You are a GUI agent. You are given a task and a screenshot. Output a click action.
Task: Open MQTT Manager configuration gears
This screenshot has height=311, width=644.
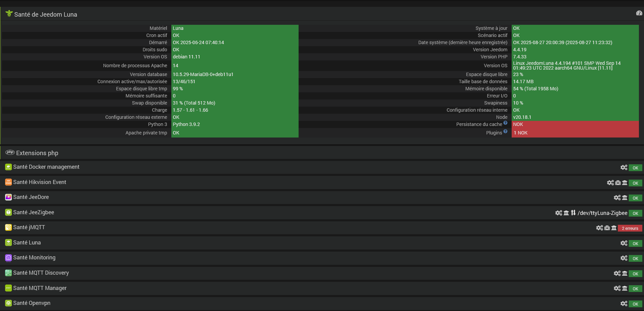617,288
